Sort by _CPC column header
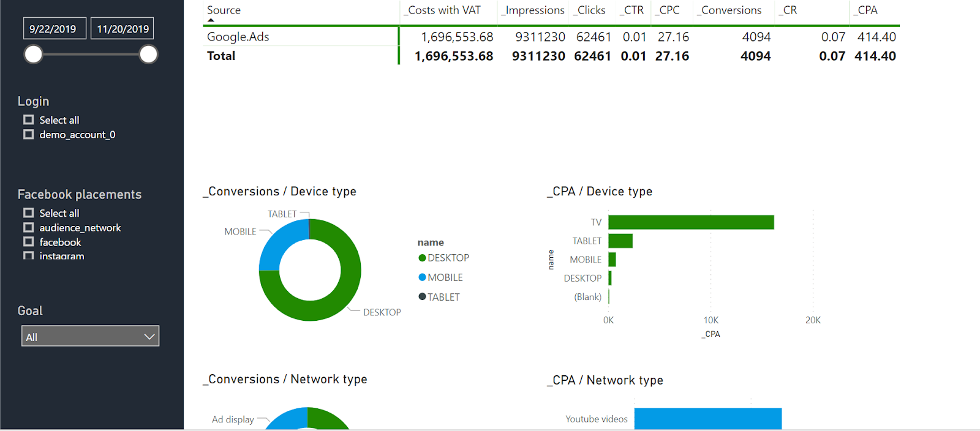The image size is (980, 431). (667, 10)
